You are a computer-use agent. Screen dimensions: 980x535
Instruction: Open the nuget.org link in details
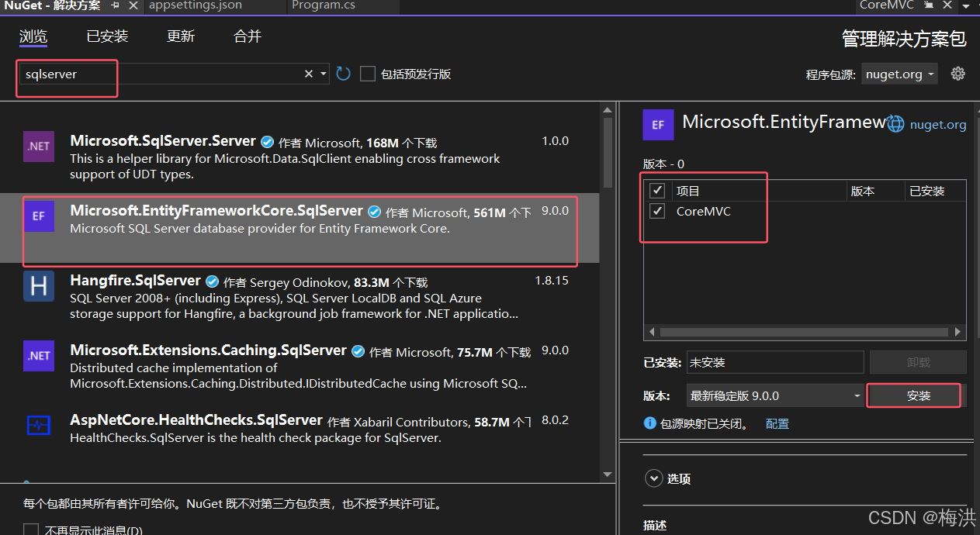point(938,124)
